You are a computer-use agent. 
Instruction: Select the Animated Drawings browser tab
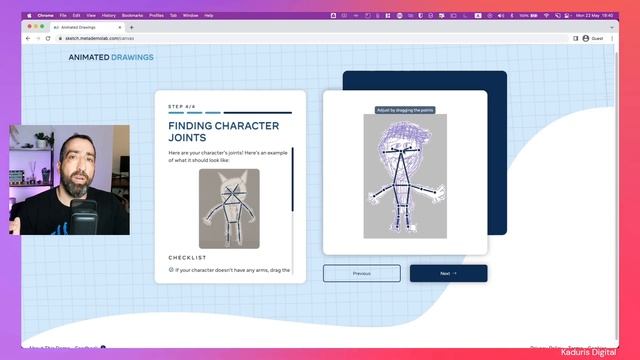[87, 27]
